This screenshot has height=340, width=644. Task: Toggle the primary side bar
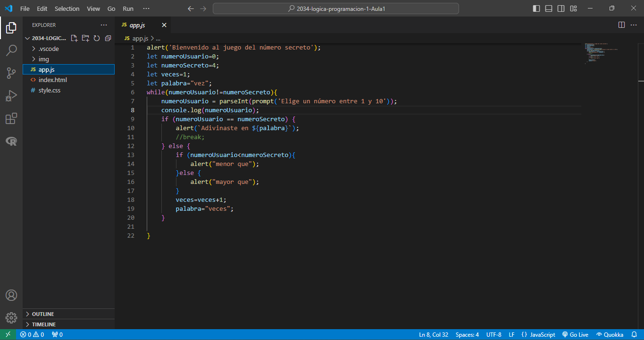[536, 8]
